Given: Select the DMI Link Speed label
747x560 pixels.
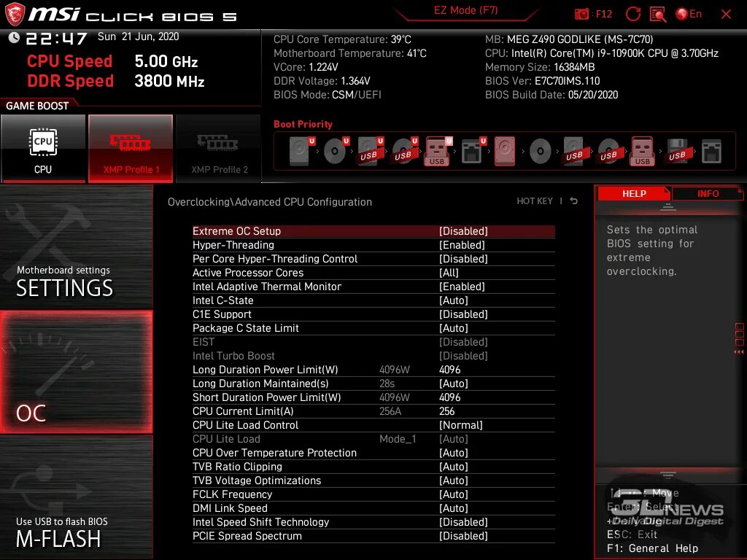Looking at the screenshot, I should point(230,508).
